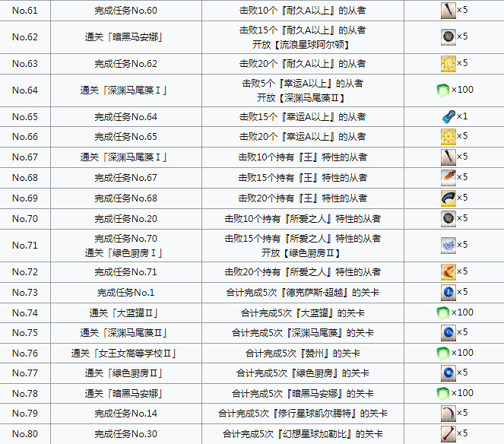The width and height of the screenshot is (504, 444).
Task: Select the No.70 mission number cell
Action: coord(25,218)
